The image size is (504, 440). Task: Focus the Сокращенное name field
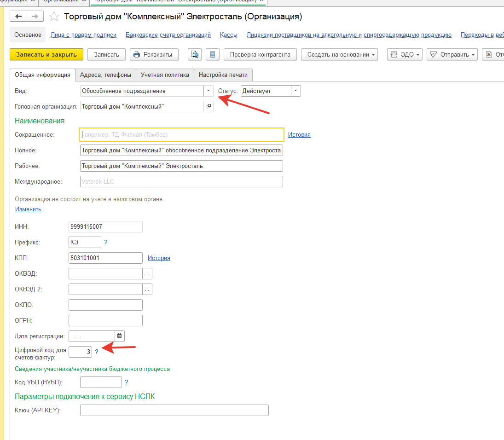coord(181,135)
